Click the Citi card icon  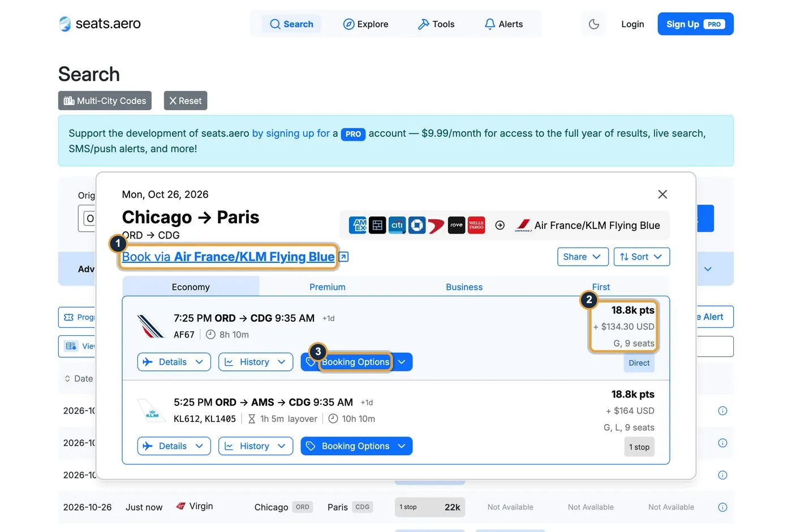tap(397, 225)
